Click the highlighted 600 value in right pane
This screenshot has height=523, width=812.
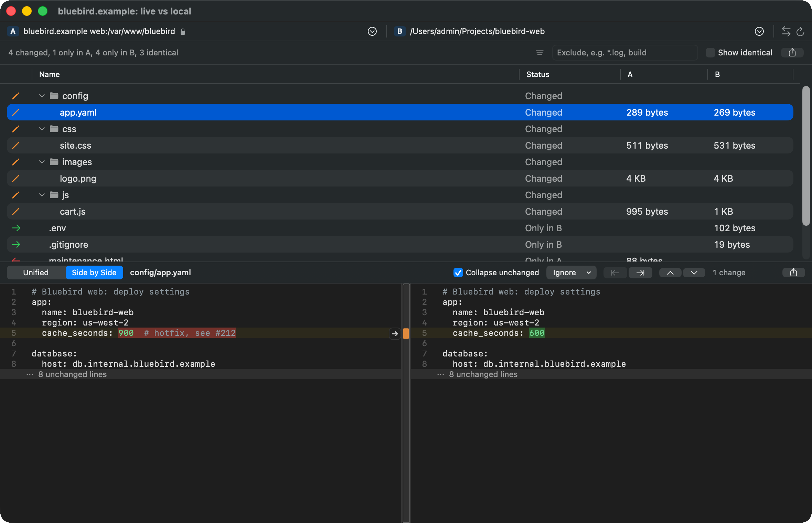[537, 333]
